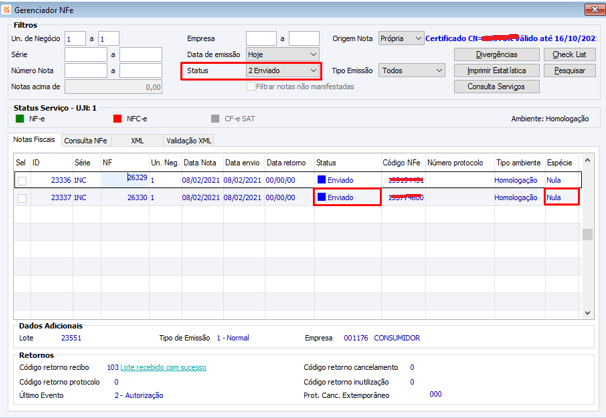Screen dimensions: 606x418
Task: Click the Empresa value CONSUMIDOR
Action: tap(397, 338)
